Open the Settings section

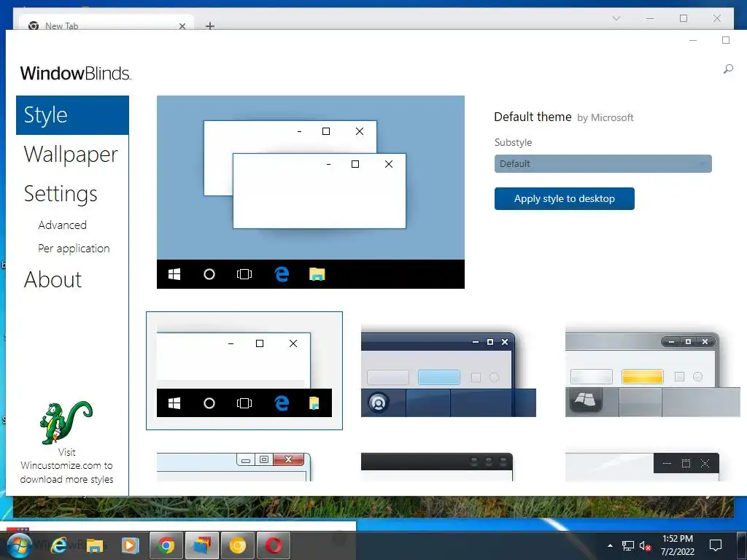[x=61, y=194]
